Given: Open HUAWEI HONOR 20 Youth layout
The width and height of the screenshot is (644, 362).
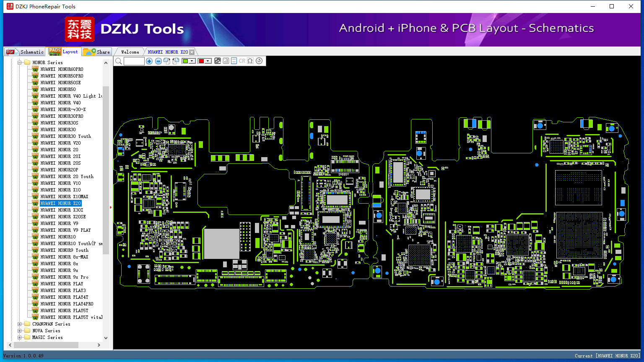Looking at the screenshot, I should 67,176.
